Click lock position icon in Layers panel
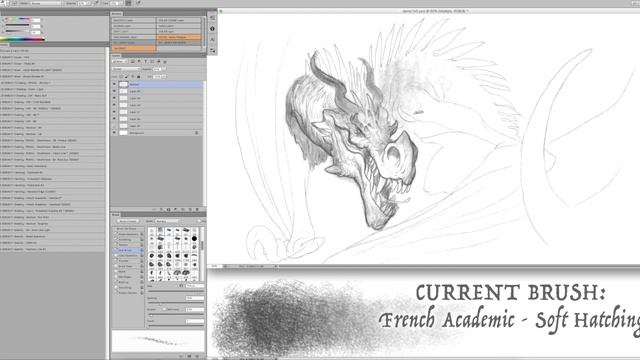 coord(133,76)
